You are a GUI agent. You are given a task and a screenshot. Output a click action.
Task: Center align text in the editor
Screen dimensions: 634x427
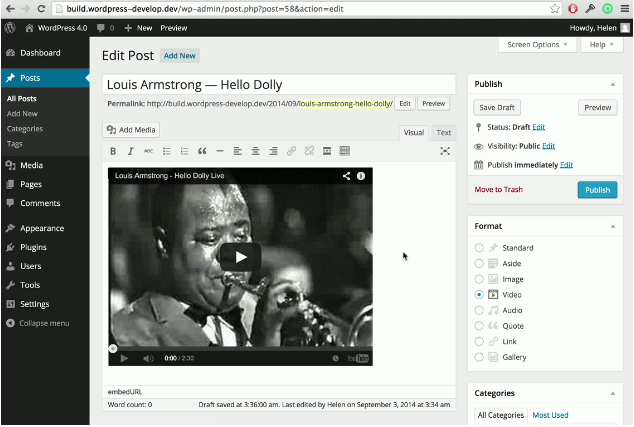[x=256, y=151]
